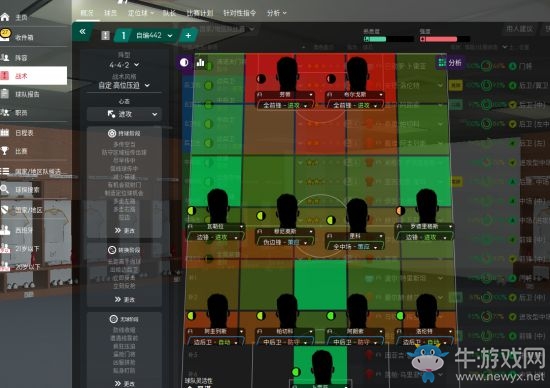The height and width of the screenshot is (388, 550).
Task: Click the top-left striker's familiarity indicator
Action: point(261,79)
